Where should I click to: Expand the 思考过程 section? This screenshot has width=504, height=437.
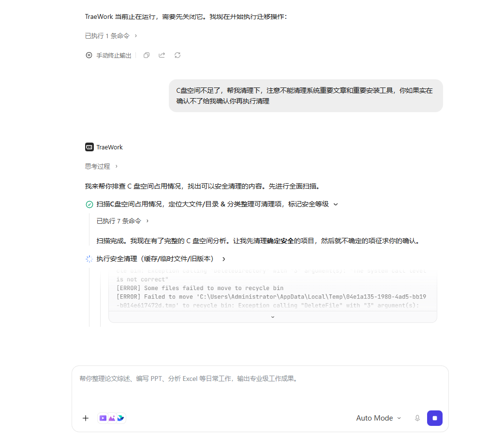click(x=101, y=166)
